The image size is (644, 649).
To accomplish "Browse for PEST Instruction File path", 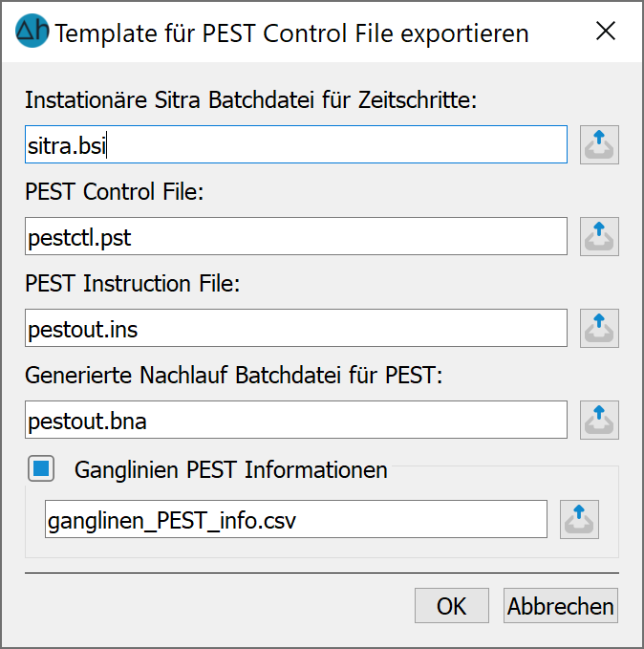I will point(599,328).
